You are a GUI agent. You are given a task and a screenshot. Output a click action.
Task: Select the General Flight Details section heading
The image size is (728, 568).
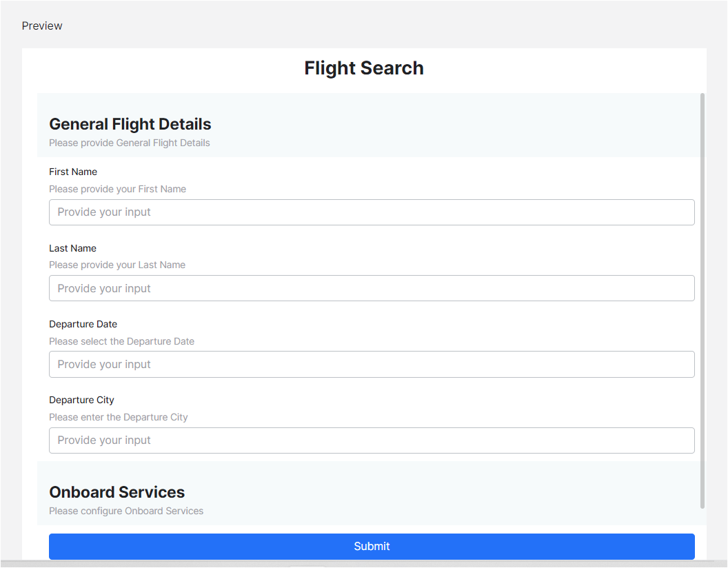(x=130, y=124)
